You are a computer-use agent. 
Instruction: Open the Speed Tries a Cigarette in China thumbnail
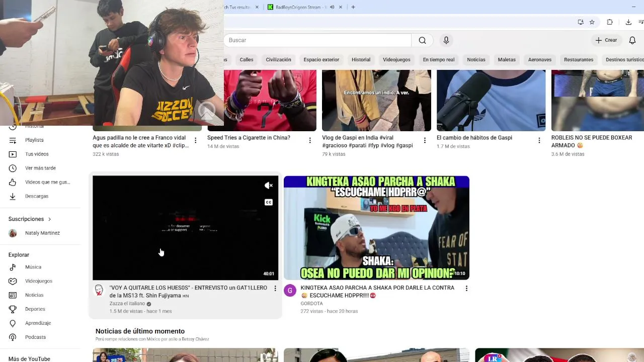click(x=270, y=101)
